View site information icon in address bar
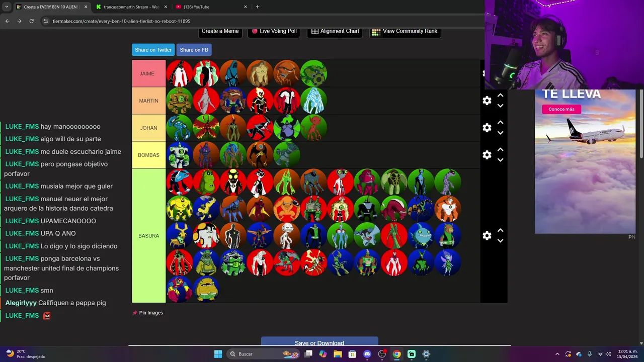 tap(46, 21)
